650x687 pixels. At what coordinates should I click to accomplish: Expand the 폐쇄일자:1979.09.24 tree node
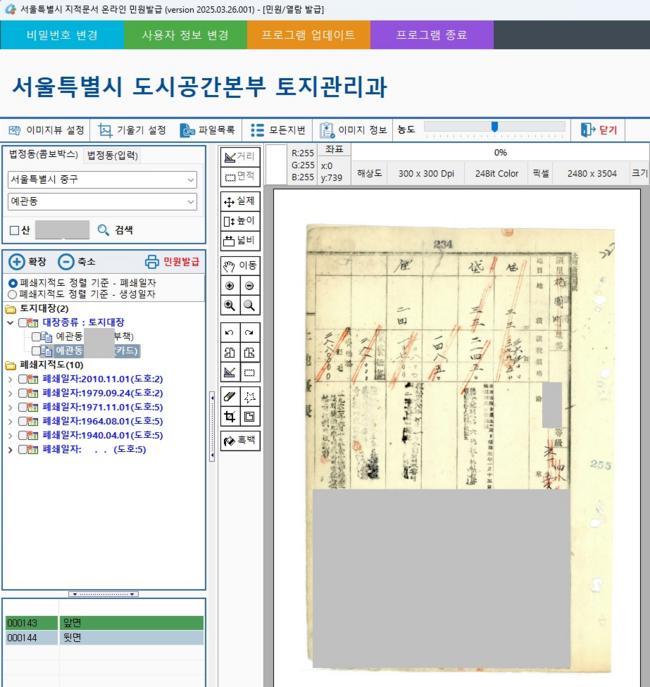tap(10, 393)
